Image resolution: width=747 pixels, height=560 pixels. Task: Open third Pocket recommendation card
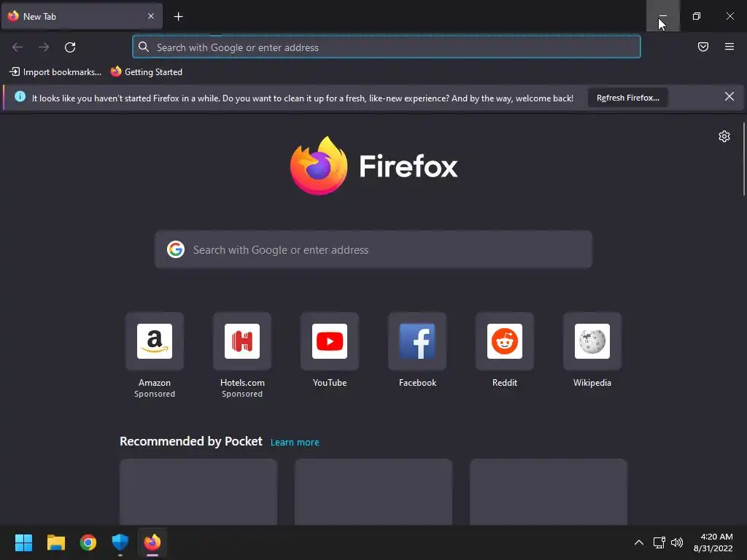549,492
